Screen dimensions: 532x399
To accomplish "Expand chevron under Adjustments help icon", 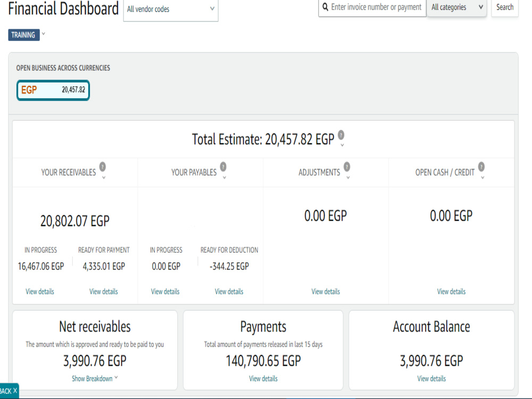I will pos(348,178).
